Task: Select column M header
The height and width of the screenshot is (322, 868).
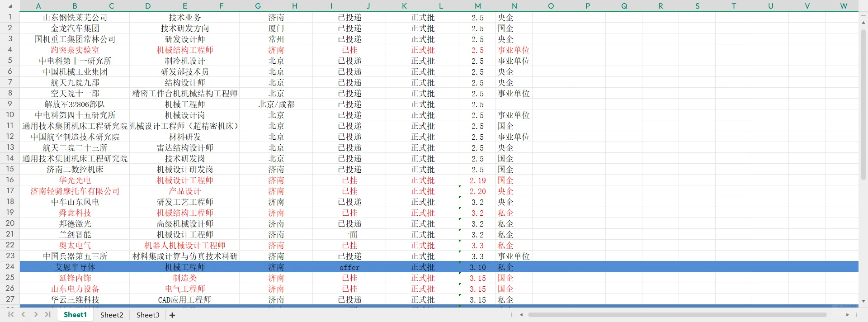Action: tap(478, 6)
